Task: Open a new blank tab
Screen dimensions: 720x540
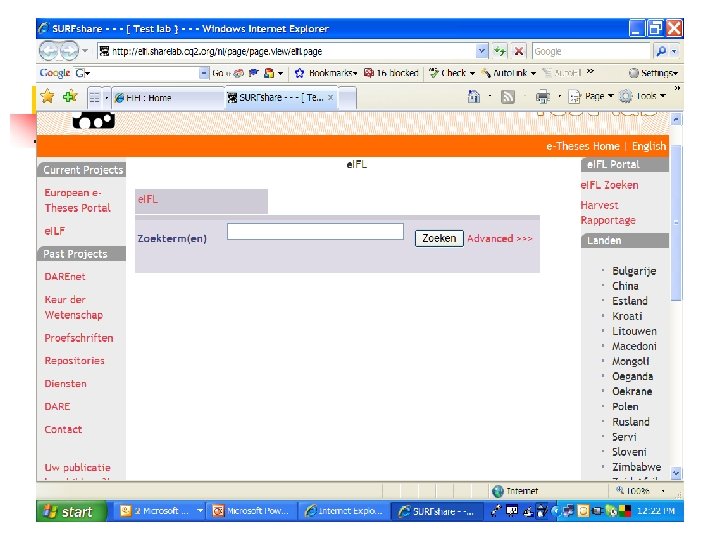Action: (347, 98)
